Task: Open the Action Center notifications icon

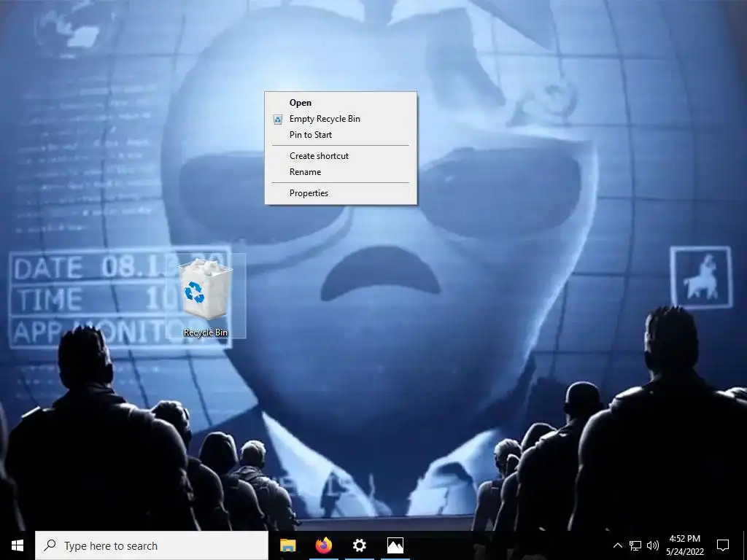Action: (x=723, y=545)
